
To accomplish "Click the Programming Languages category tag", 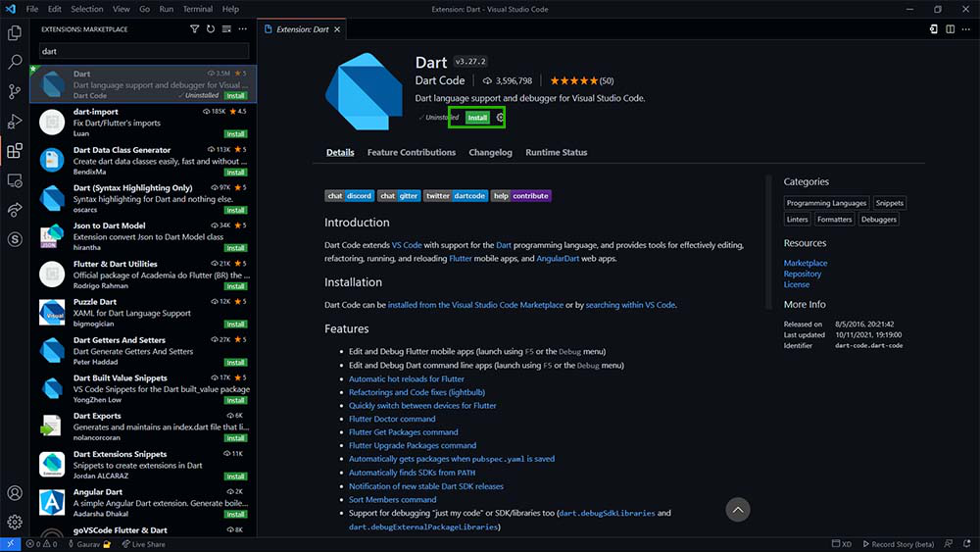I will click(x=826, y=203).
